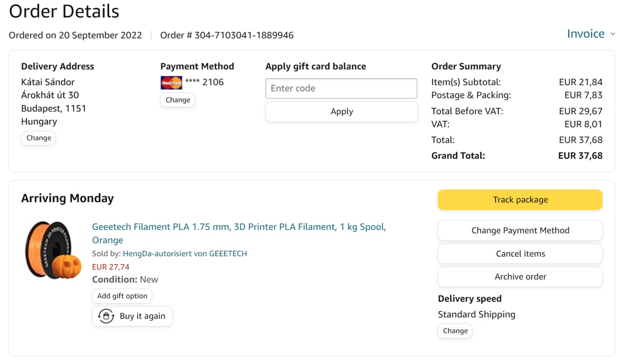Click the Grand Total amount EUR 37,68
Viewport: 633px width, 364px height.
(580, 156)
